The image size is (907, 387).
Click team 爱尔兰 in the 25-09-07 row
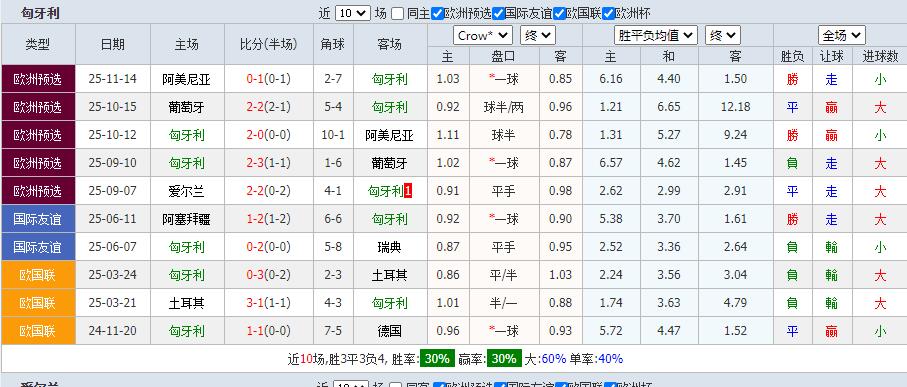[x=186, y=191]
